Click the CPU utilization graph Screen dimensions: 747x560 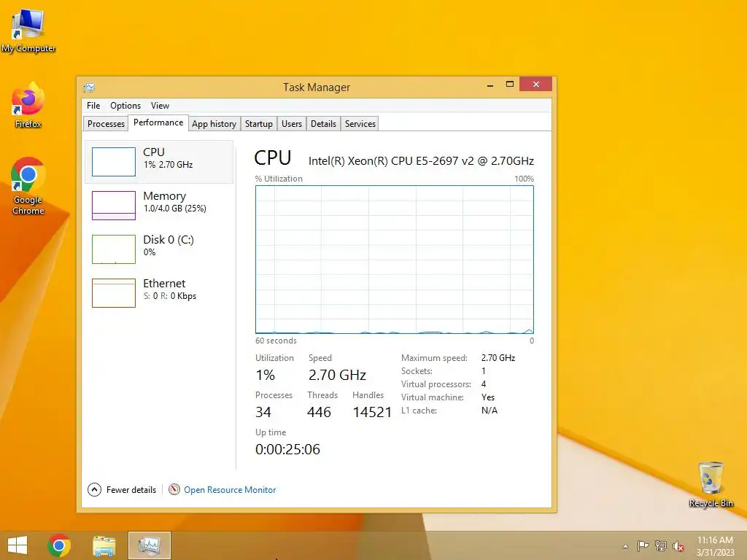click(395, 260)
